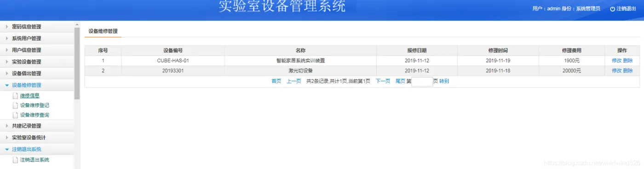The image size is (644, 169).
Task: Go to 上一页 in the pagination
Action: 294,81
